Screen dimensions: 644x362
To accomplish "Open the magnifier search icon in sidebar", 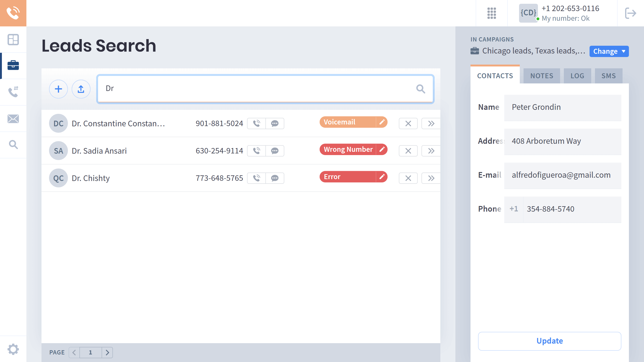I will tap(13, 144).
